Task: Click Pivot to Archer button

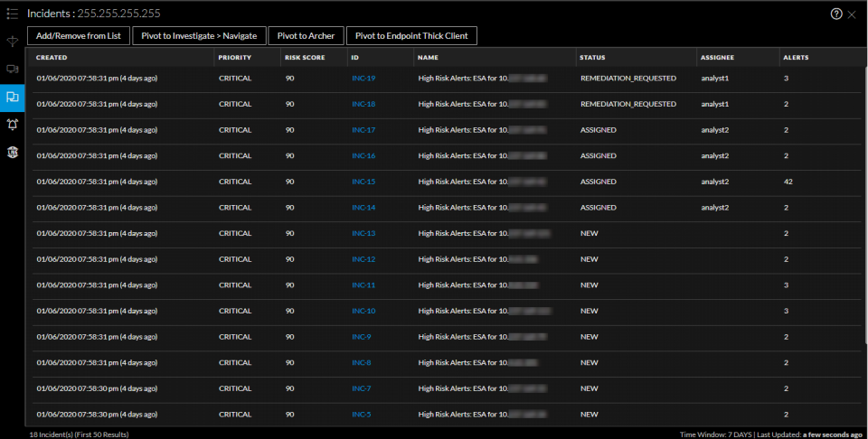Action: pos(307,35)
